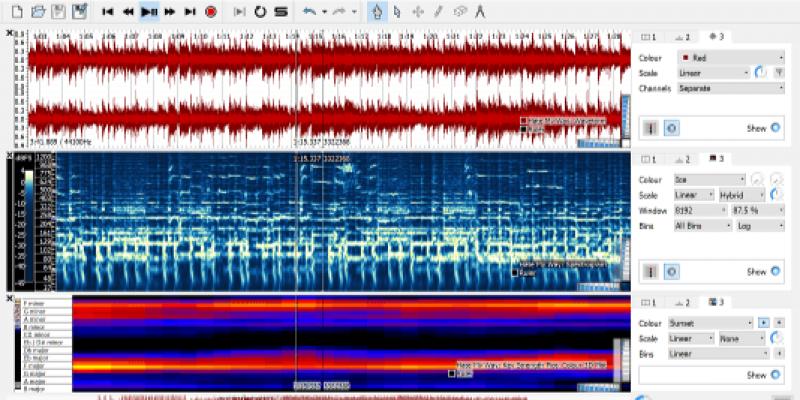Adjust the waveform Scale gain dial
The width and height of the screenshot is (800, 400).
(x=761, y=73)
